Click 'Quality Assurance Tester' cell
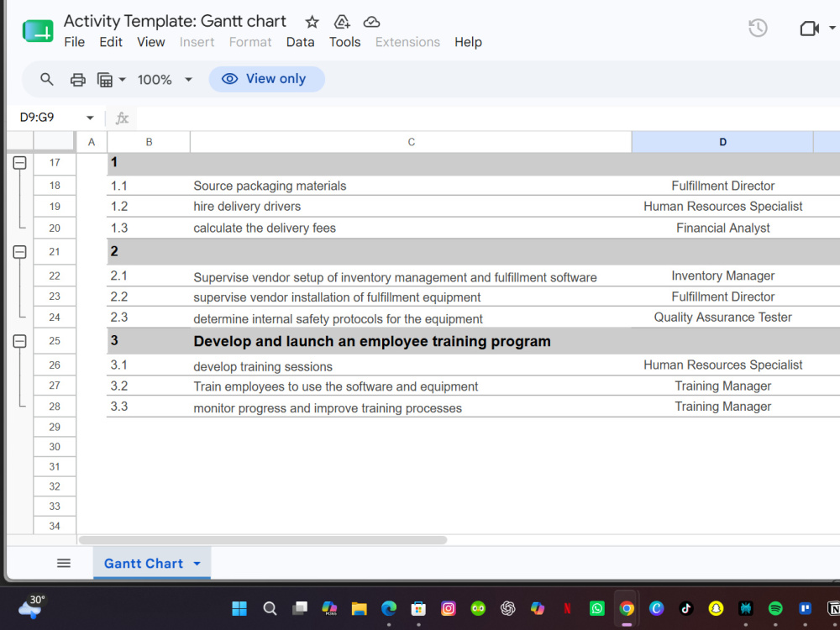840x630 pixels. 722,318
